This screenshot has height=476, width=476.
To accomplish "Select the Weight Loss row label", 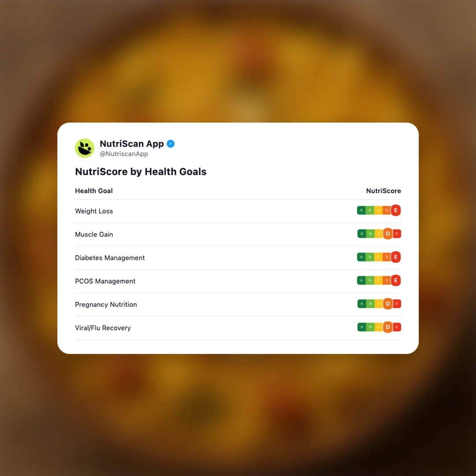I will point(94,211).
